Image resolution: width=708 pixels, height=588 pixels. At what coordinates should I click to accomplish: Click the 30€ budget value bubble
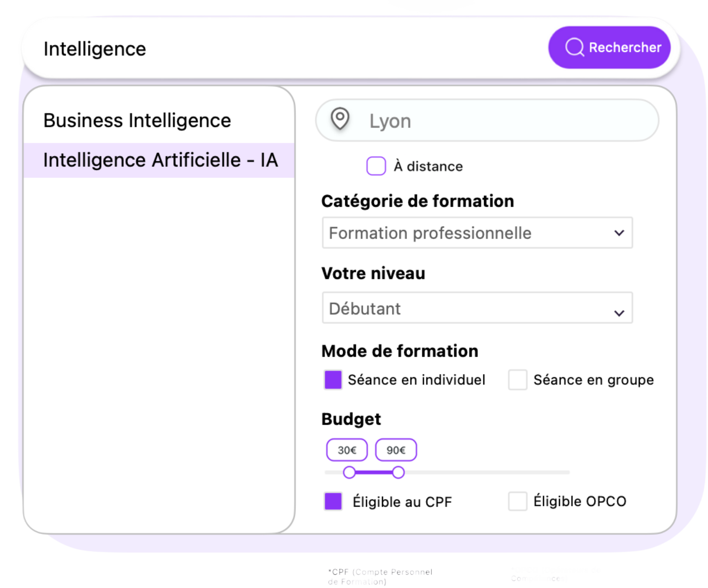(347, 449)
